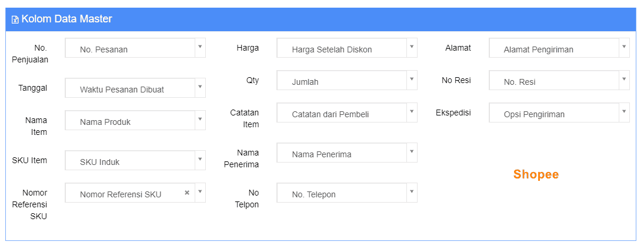
Task: Clear the Nomor Referensi SKU selection with the x
Action: click(187, 193)
